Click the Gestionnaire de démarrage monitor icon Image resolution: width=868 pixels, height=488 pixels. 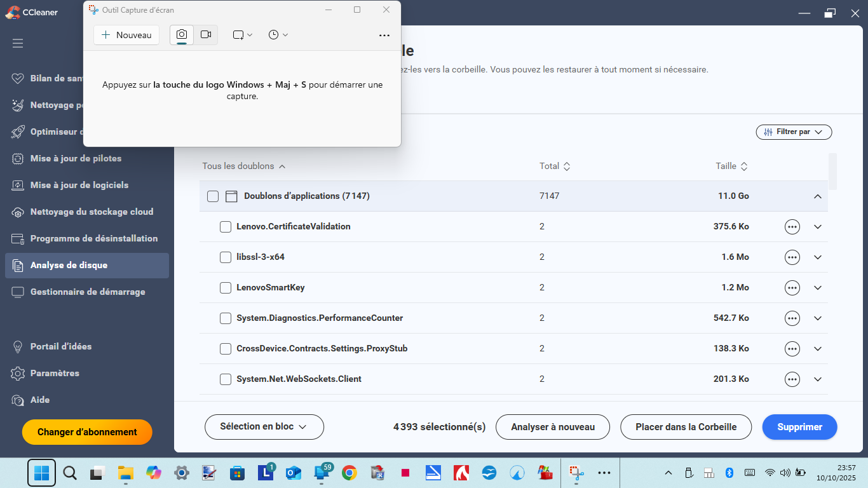18,292
